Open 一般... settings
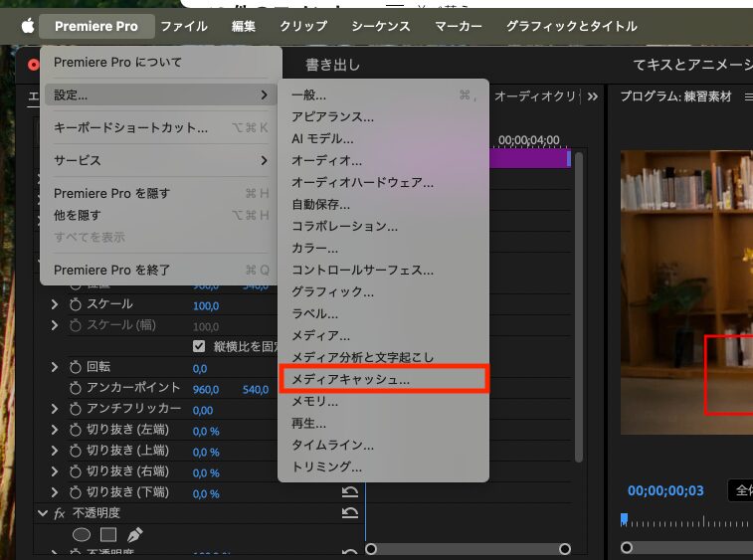This screenshot has width=753, height=560. [383, 95]
